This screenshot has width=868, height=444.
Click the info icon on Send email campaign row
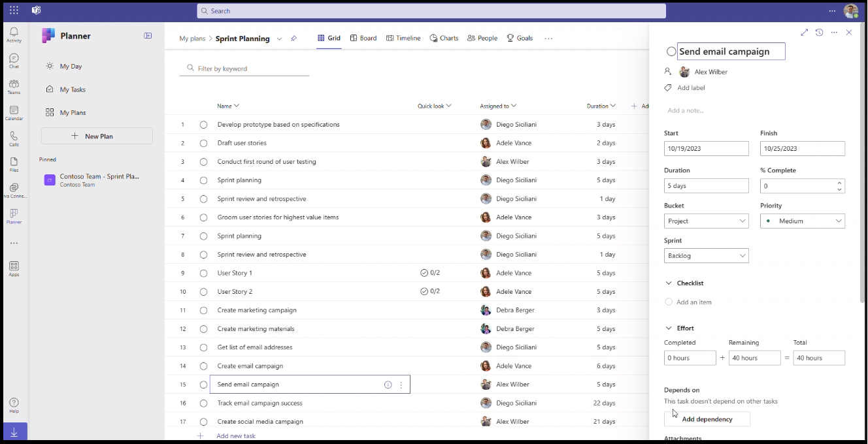388,385
